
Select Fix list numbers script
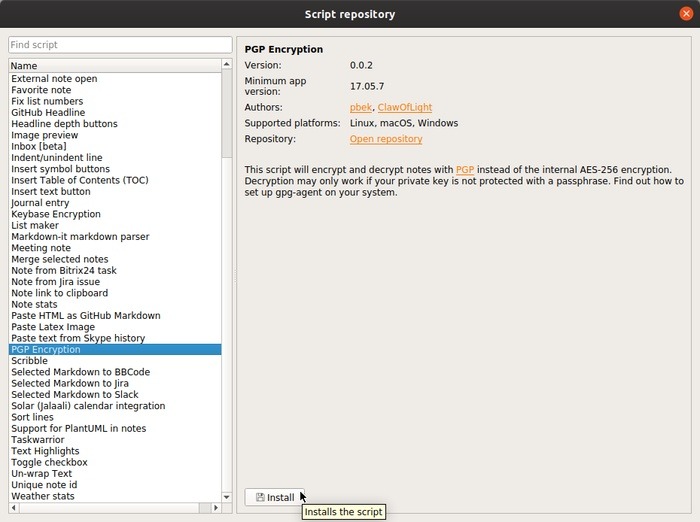click(115, 101)
